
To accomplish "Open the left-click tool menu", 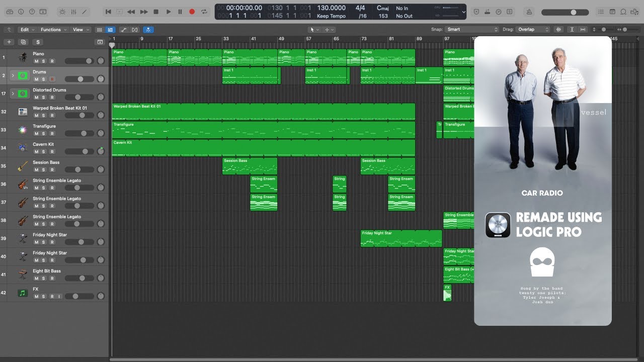I will click(314, 30).
